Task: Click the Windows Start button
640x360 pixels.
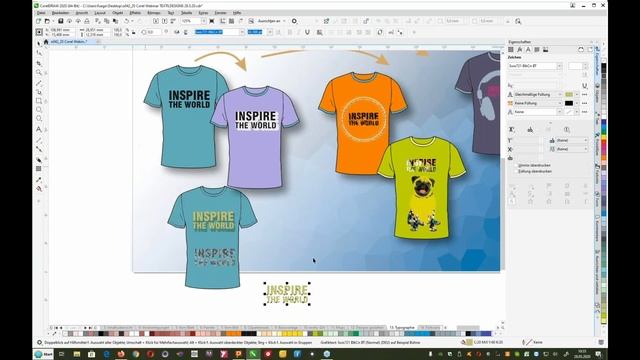Action: click(x=44, y=354)
